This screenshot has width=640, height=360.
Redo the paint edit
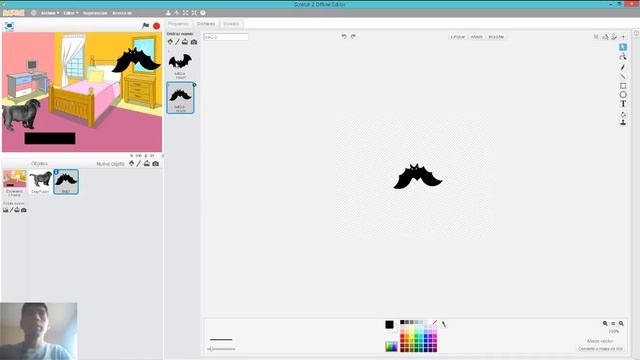[x=353, y=36]
